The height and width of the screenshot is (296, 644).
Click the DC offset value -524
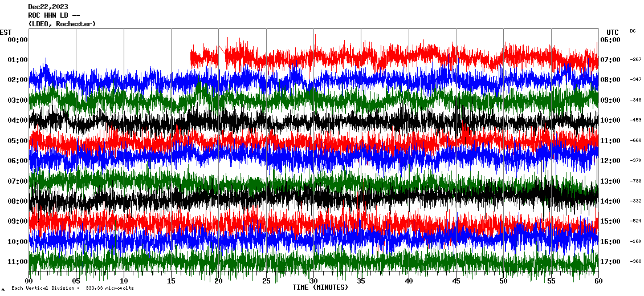[x=635, y=221]
